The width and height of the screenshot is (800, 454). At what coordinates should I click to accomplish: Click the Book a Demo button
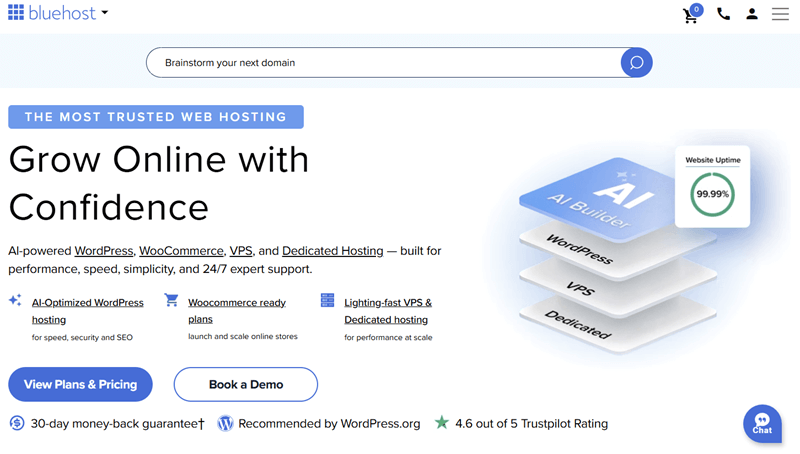[x=245, y=384]
